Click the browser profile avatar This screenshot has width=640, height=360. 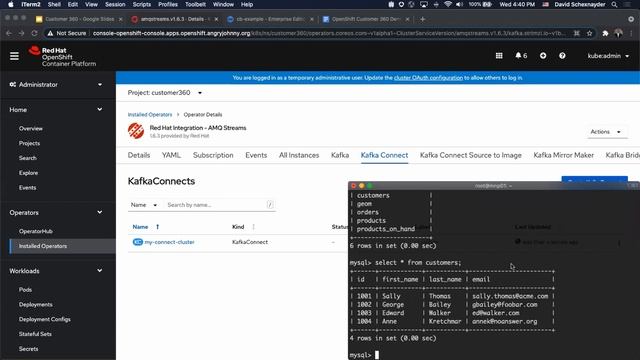618,33
